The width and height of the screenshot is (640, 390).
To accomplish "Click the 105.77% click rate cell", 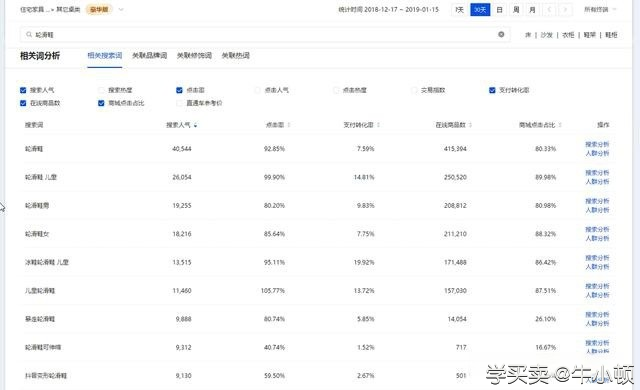I will tap(273, 290).
